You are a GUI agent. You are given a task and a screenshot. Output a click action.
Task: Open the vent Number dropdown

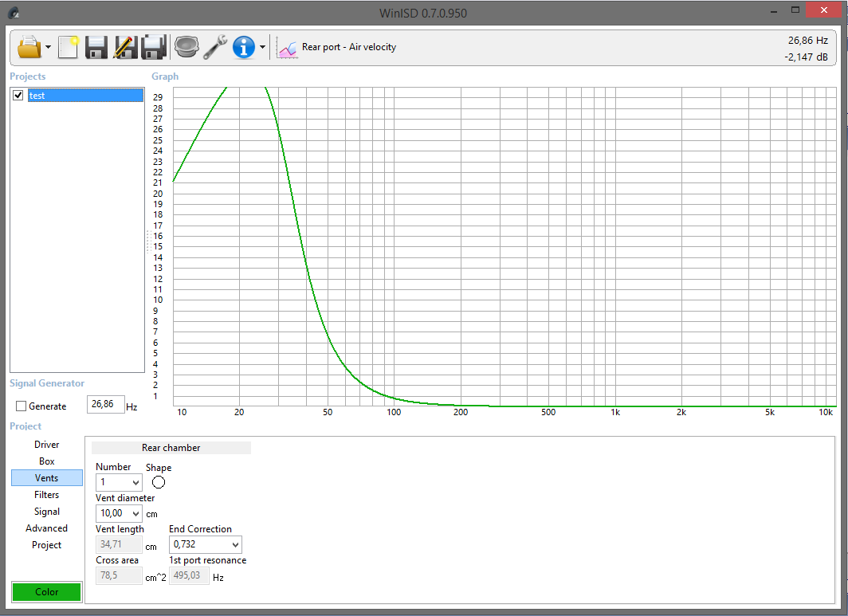119,482
